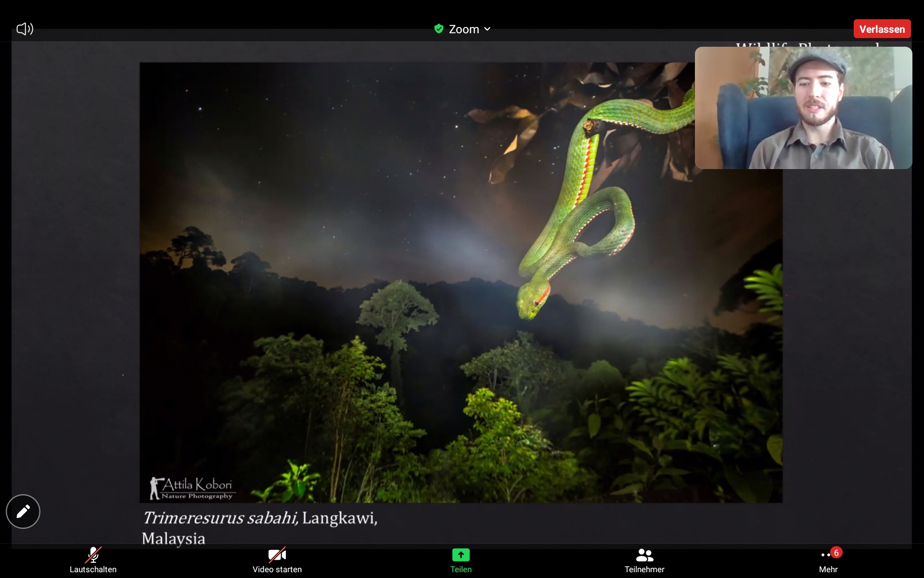Click the red notification badge showing 6
The image size is (924, 578).
[x=836, y=552]
